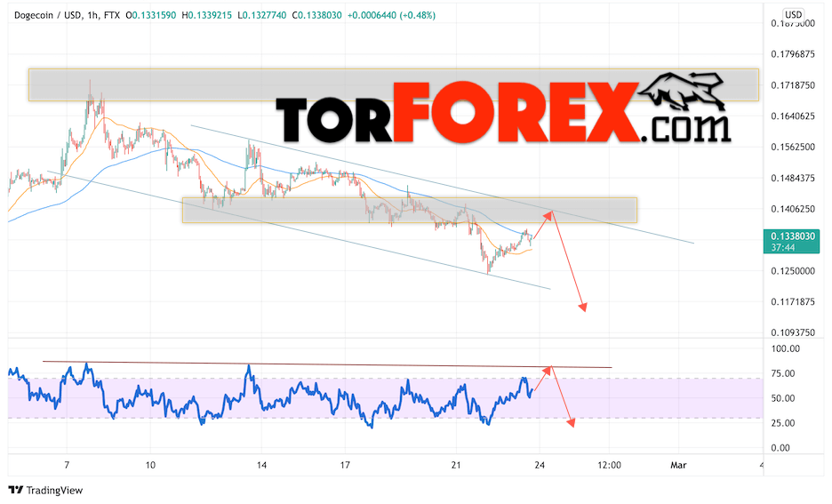Click RSI scale label 0.00
This screenshot has width=832, height=504.
coord(780,448)
